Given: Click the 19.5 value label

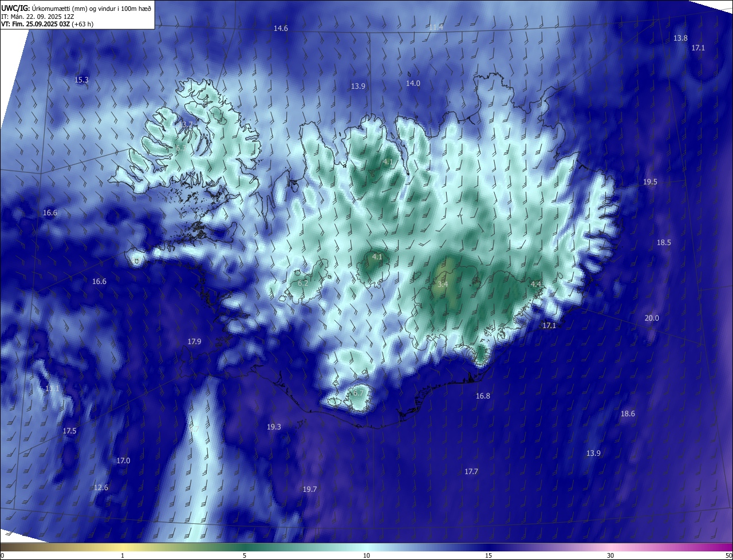Looking at the screenshot, I should [650, 182].
